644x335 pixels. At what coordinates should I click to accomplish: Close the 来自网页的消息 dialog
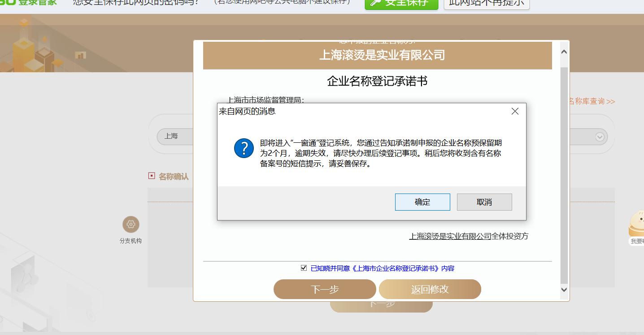(x=515, y=111)
